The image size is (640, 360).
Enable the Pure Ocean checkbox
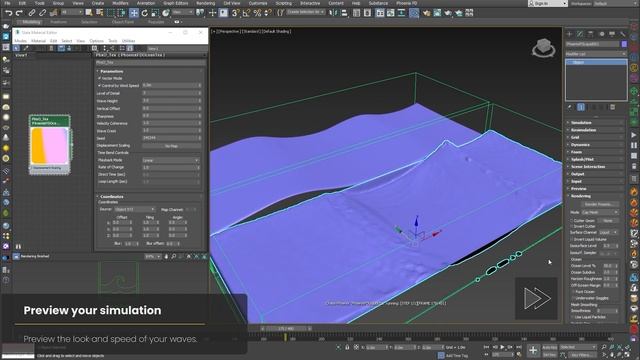(x=572, y=292)
